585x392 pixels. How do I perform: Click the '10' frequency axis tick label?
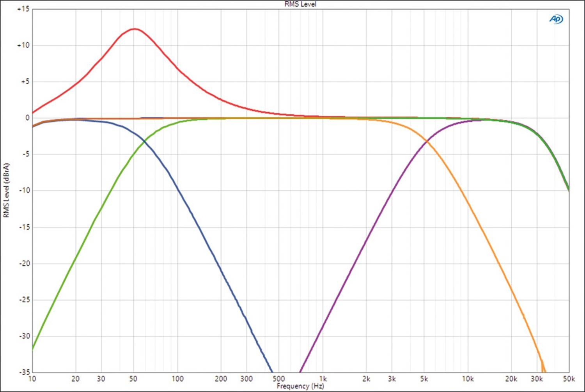pyautogui.click(x=32, y=379)
